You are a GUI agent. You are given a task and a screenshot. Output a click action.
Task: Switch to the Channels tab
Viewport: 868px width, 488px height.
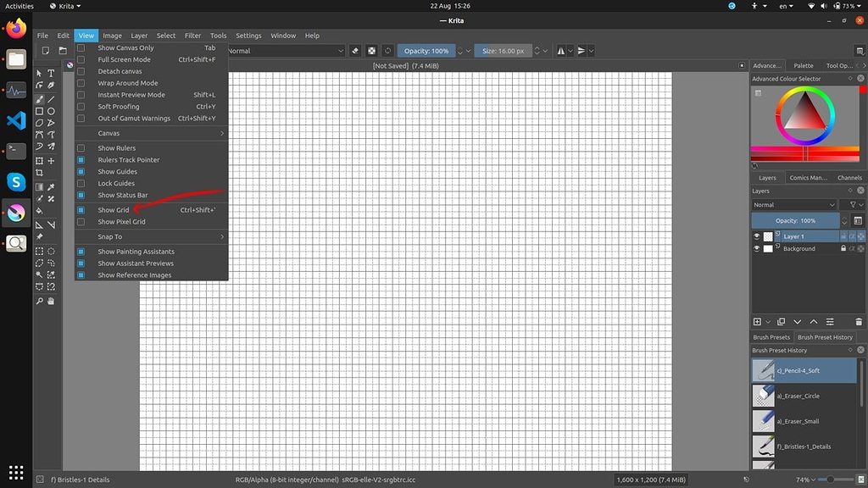coord(849,177)
